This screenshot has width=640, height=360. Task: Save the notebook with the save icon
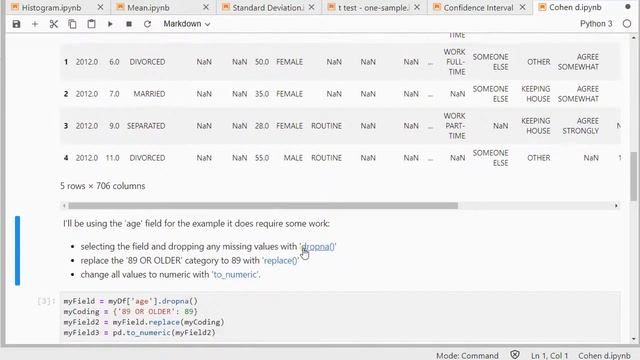tap(16, 24)
